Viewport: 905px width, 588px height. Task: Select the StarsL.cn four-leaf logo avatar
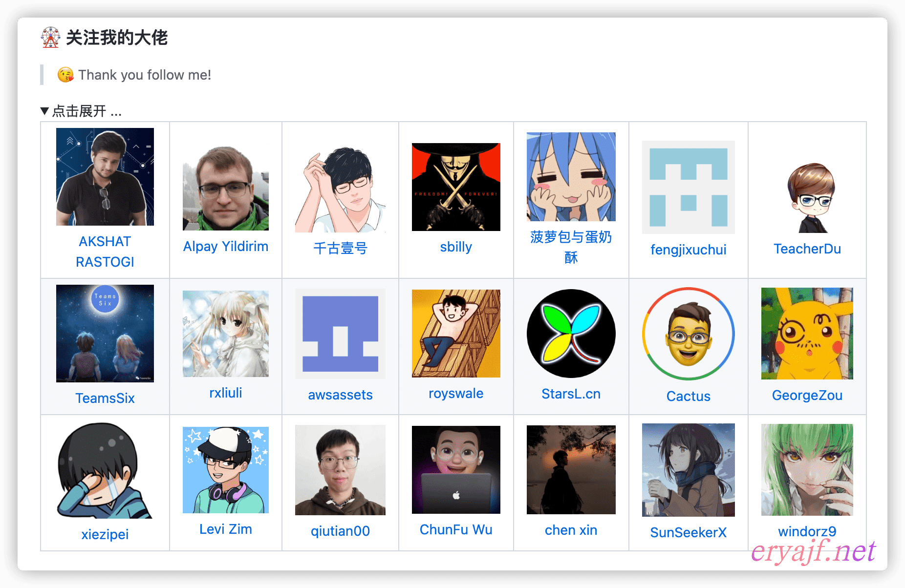(571, 334)
